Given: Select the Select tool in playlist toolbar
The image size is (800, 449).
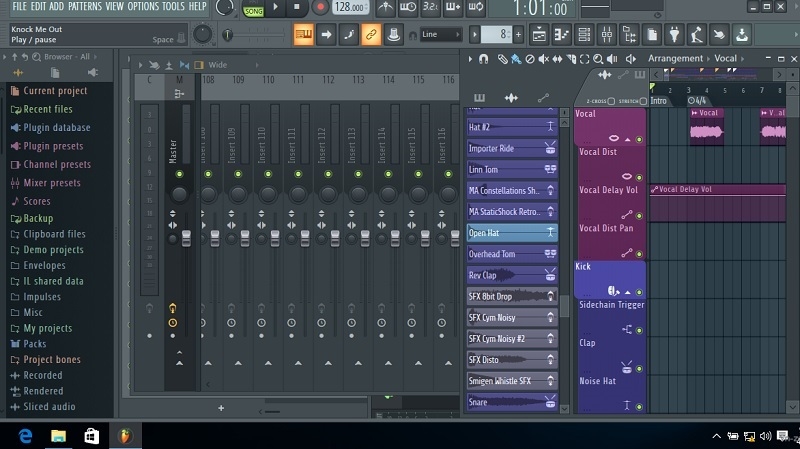Looking at the screenshot, I should [585, 59].
